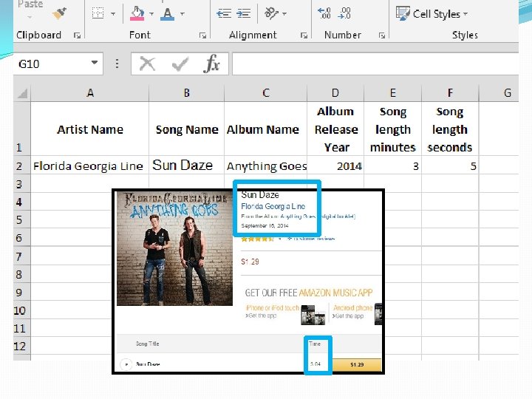Click the iPhone 'Get the app' link

[262, 316]
